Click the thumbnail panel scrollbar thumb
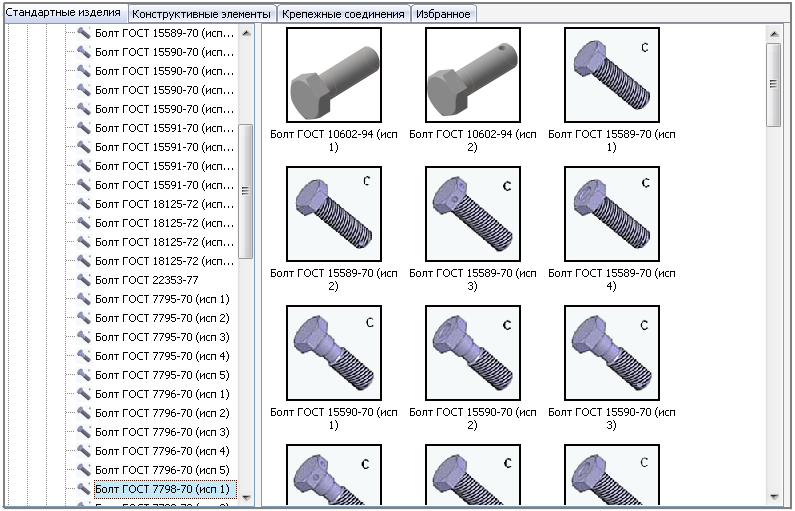This screenshot has width=795, height=511. (774, 85)
